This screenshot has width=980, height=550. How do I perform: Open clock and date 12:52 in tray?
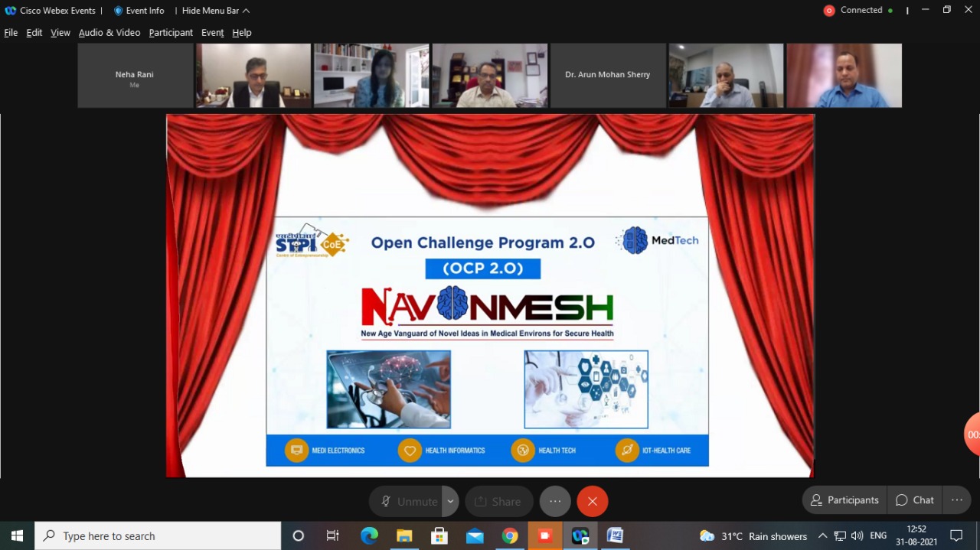(x=916, y=535)
